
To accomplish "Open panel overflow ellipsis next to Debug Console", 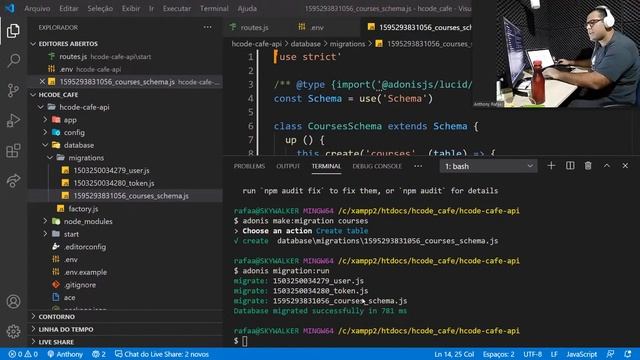I will [x=418, y=166].
